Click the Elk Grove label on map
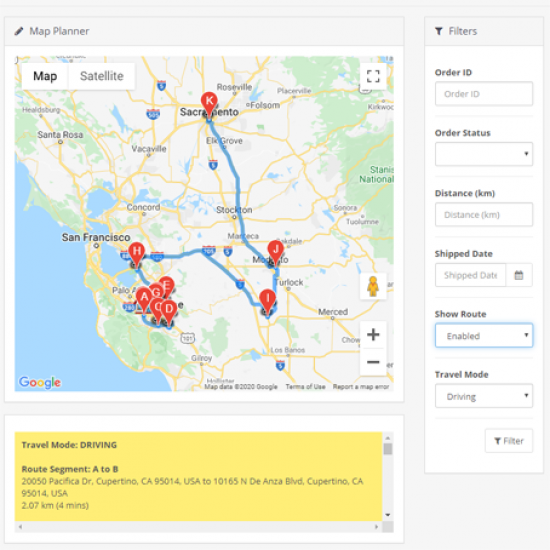550x550 pixels. pyautogui.click(x=224, y=141)
